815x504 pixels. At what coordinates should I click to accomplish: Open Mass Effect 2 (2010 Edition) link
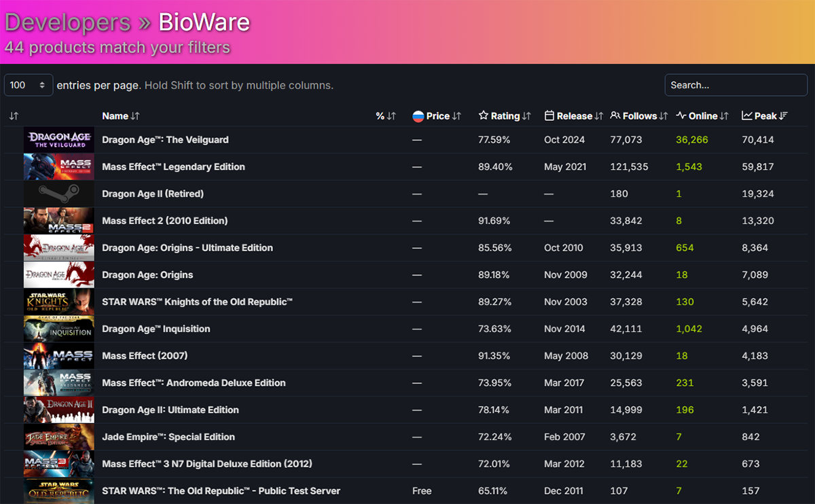click(165, 221)
